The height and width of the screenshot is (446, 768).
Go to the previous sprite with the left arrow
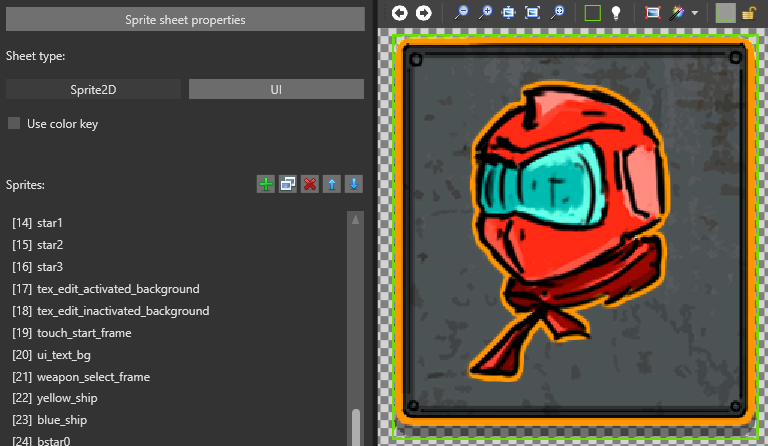pos(400,13)
